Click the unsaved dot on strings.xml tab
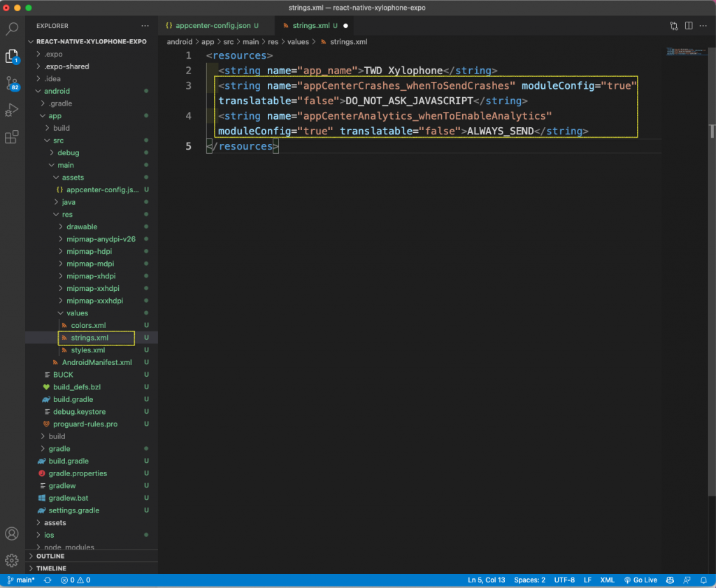This screenshot has width=716, height=588. (x=345, y=26)
